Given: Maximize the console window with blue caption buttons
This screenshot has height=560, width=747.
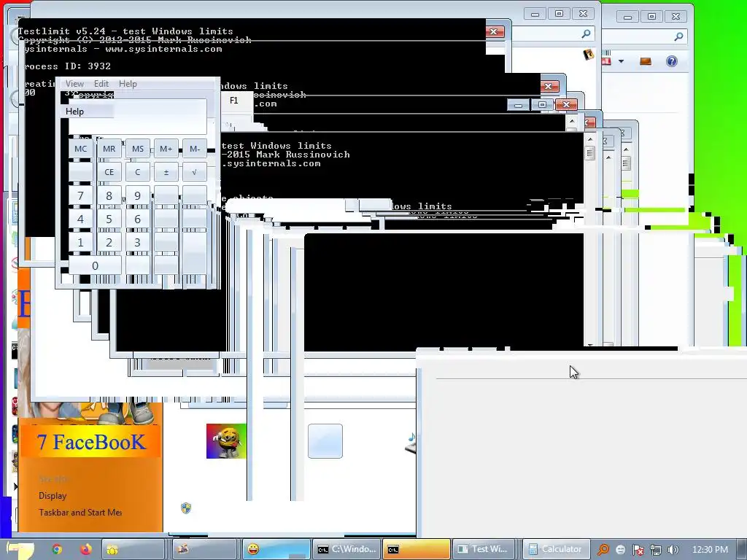Looking at the screenshot, I should pyautogui.click(x=542, y=105).
